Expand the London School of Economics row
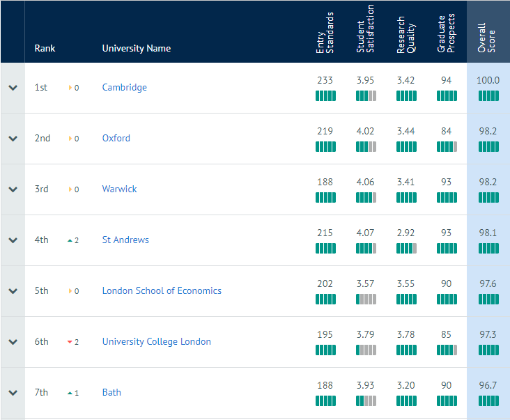The width and height of the screenshot is (510, 420). click(x=13, y=291)
